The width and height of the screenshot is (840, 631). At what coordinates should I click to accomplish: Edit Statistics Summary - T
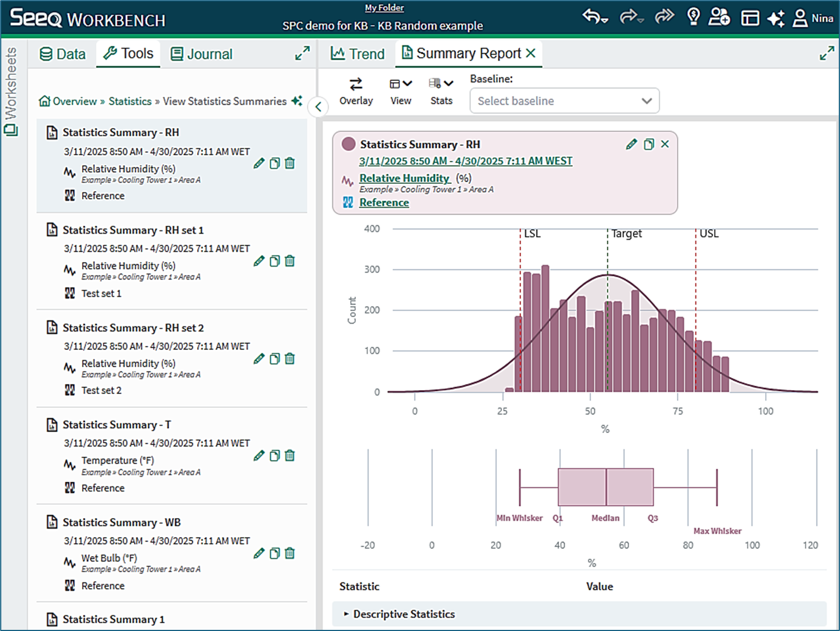point(259,456)
